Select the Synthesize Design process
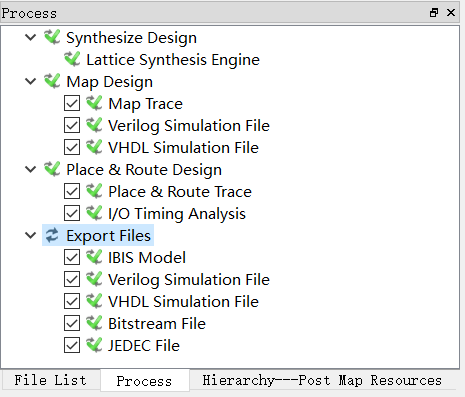 coord(131,38)
